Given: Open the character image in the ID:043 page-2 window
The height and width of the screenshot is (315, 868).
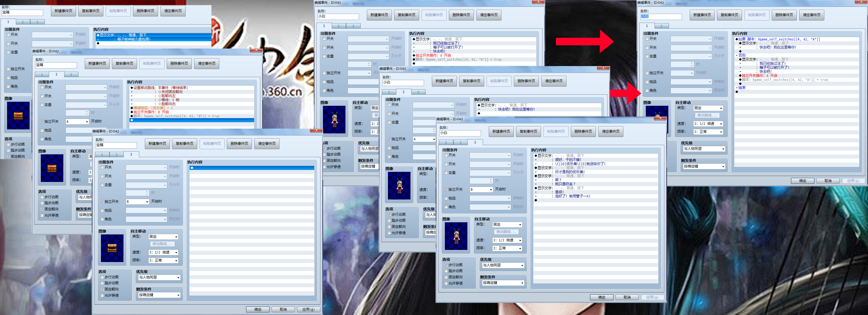Looking at the screenshot, I should 399,186.
